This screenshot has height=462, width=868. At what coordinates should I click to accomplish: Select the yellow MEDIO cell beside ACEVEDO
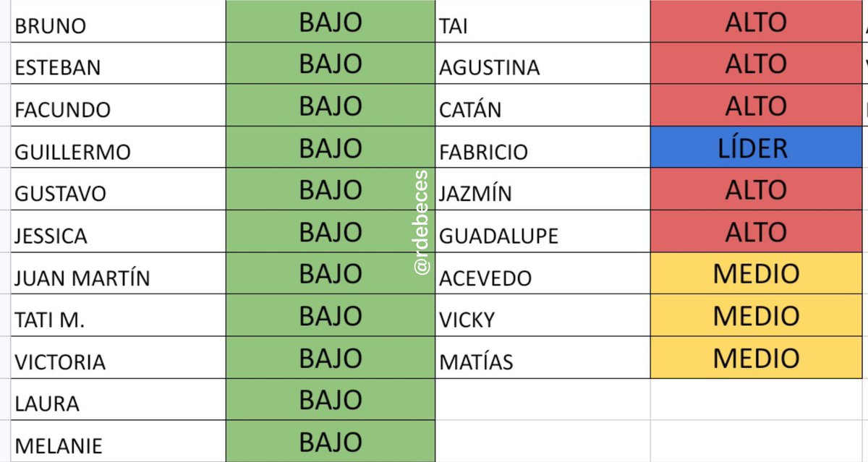[x=756, y=273]
